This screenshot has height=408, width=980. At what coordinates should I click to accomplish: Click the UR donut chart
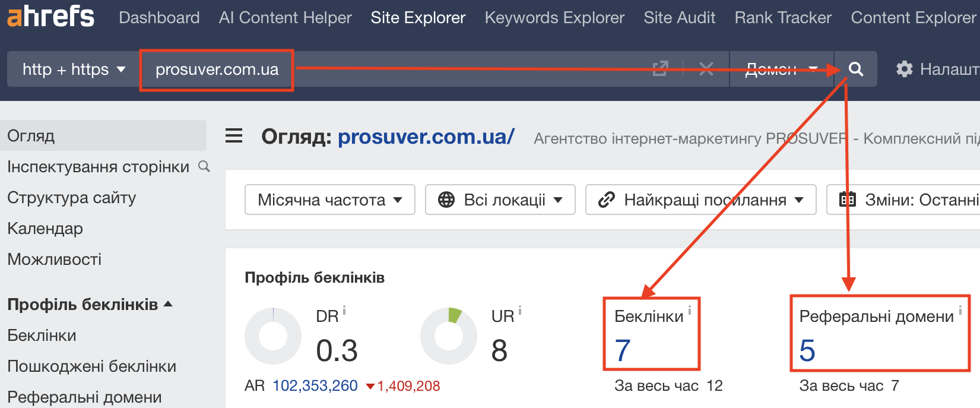tap(449, 336)
